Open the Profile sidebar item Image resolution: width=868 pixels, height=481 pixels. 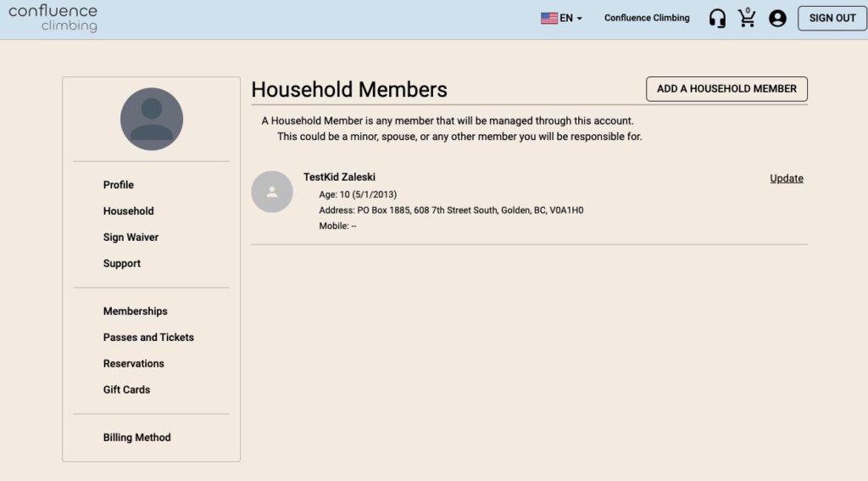119,185
